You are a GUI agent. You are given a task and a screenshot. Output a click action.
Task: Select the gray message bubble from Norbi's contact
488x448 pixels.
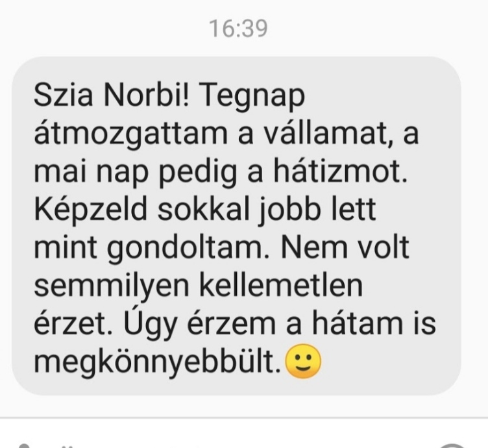(x=236, y=226)
